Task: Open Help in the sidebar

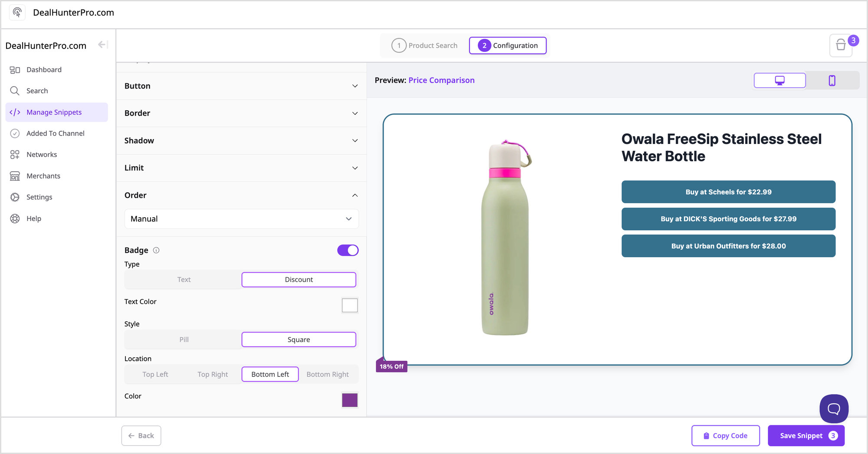Action: click(x=56, y=219)
